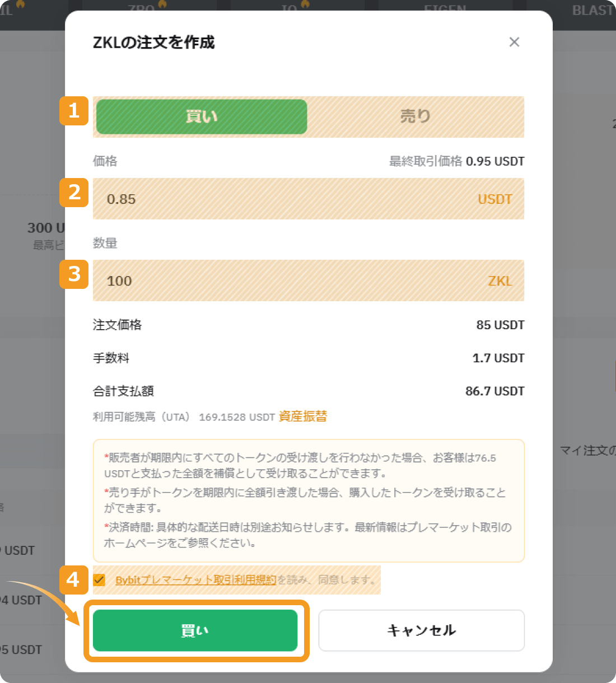The width and height of the screenshot is (616, 683).
Task: Open the 資産振替 asset transfer link
Action: pos(303,417)
